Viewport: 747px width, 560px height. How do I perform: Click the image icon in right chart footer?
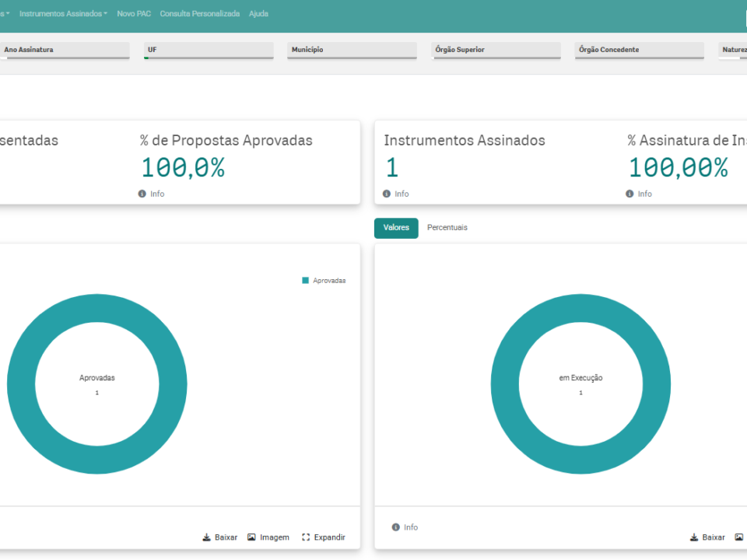(739, 537)
